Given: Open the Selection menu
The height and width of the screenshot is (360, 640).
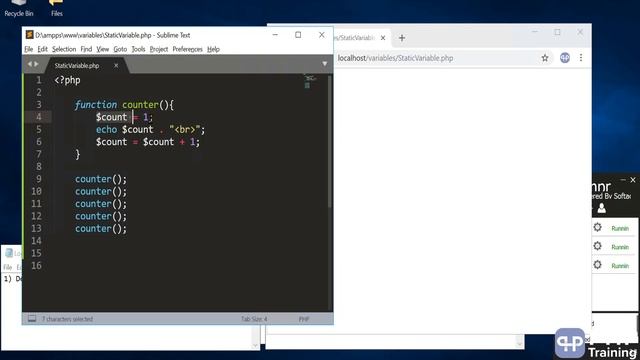Looking at the screenshot, I should coord(64,49).
